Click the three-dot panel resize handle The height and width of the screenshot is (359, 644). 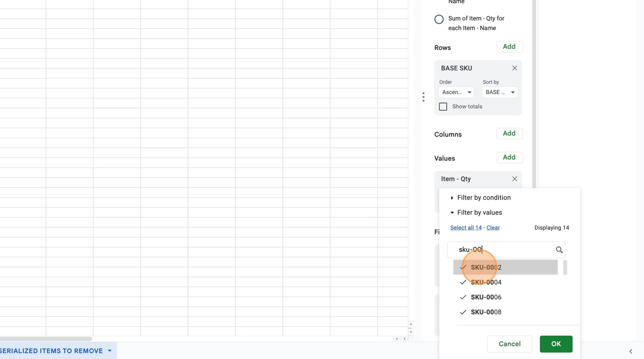point(424,97)
